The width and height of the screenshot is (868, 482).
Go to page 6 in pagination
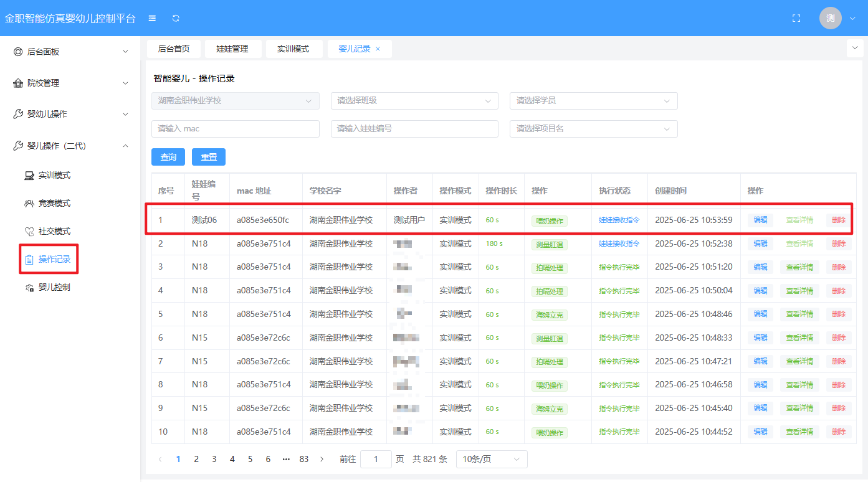[268, 459]
